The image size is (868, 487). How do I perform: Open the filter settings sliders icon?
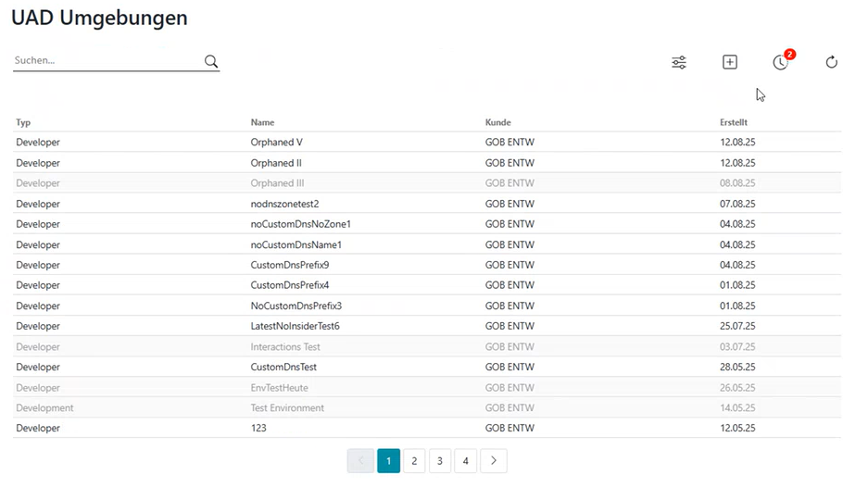679,62
